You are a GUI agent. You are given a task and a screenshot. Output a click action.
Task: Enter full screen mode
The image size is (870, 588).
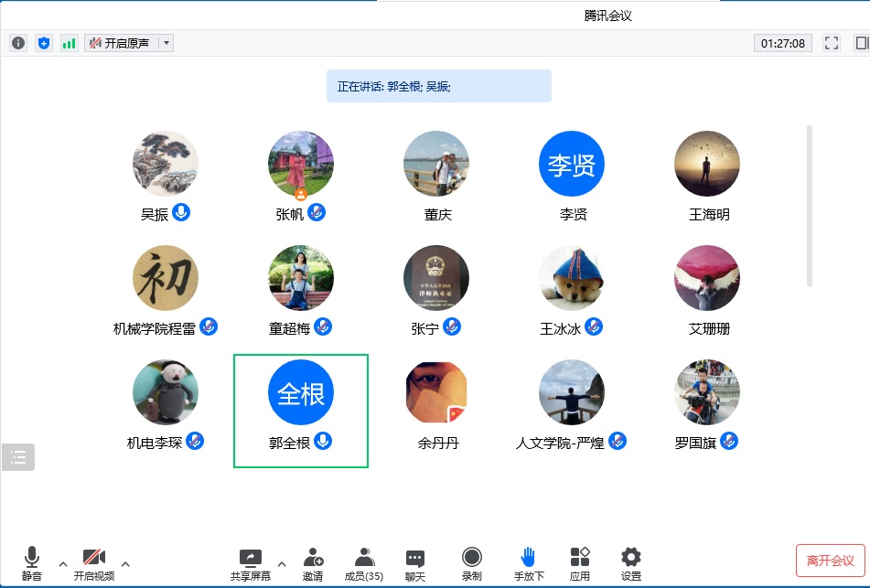[x=832, y=43]
